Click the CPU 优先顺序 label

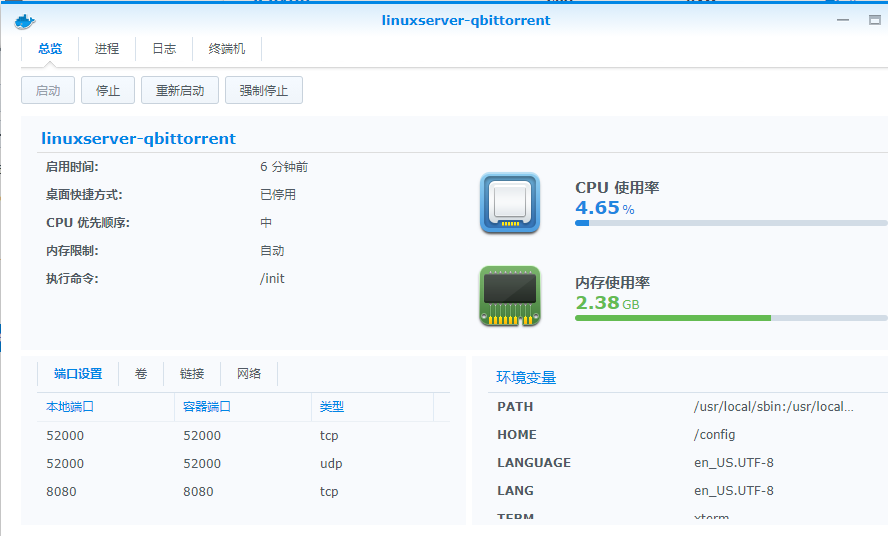pos(88,223)
